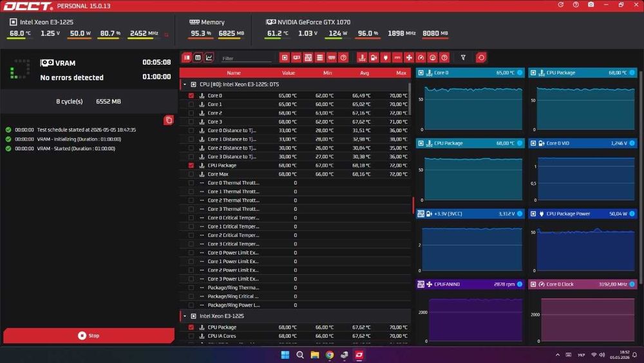Sort table by the Max column header
The width and height of the screenshot is (644, 363).
(401, 73)
